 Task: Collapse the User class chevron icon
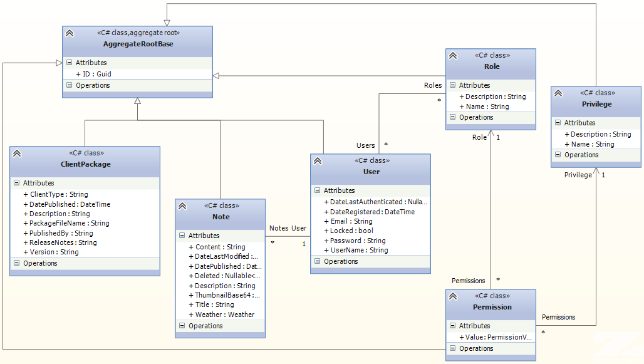(318, 161)
